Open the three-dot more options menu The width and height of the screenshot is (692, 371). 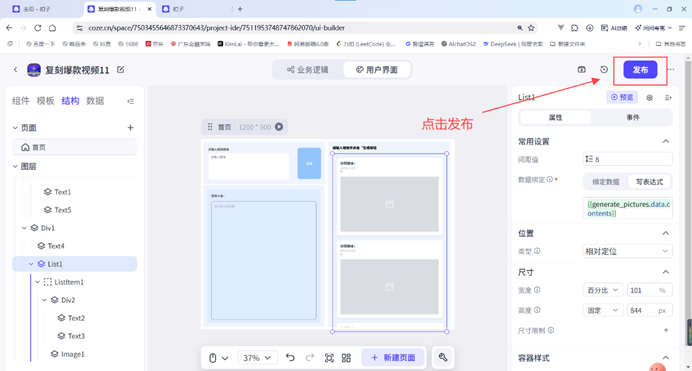(671, 70)
